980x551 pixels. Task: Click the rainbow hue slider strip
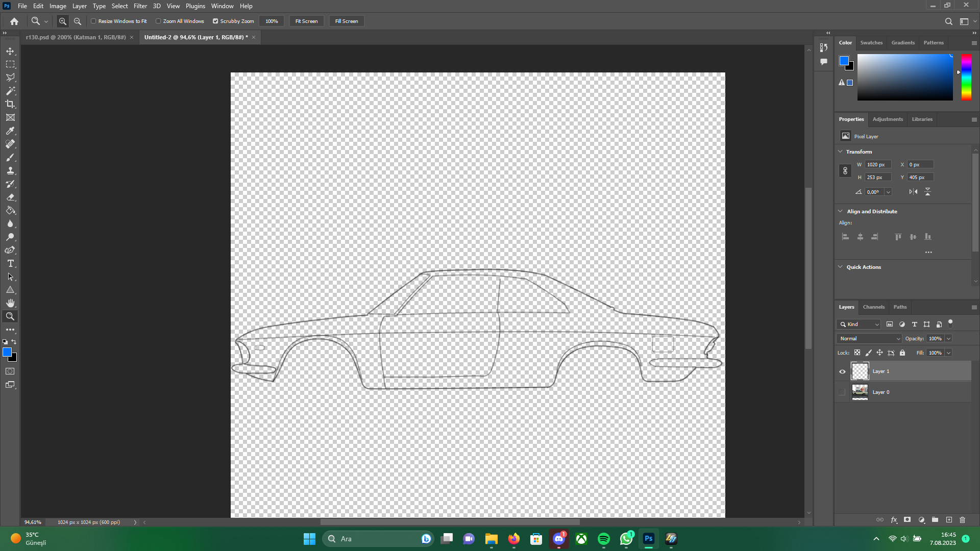point(966,77)
